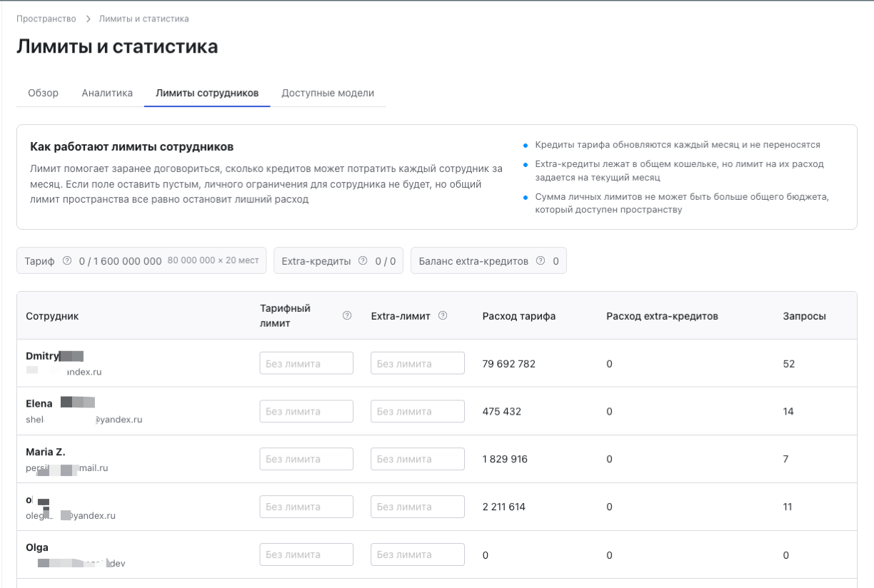This screenshot has height=588, width=874.
Task: Click the Сотрудник column header
Action: [x=52, y=316]
